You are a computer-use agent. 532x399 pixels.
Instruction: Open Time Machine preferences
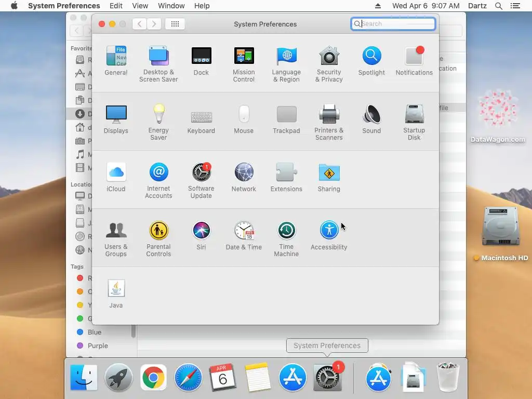point(286,239)
